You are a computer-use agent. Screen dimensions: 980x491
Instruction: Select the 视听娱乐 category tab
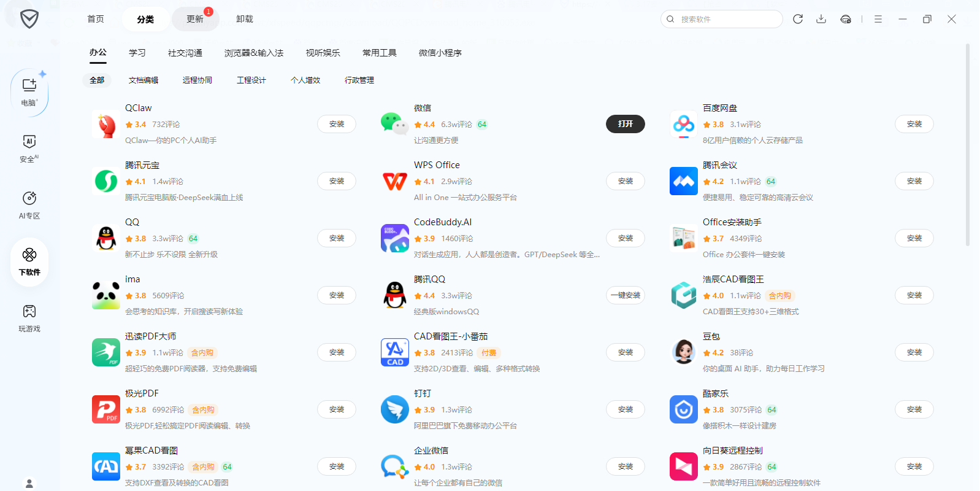pyautogui.click(x=323, y=53)
